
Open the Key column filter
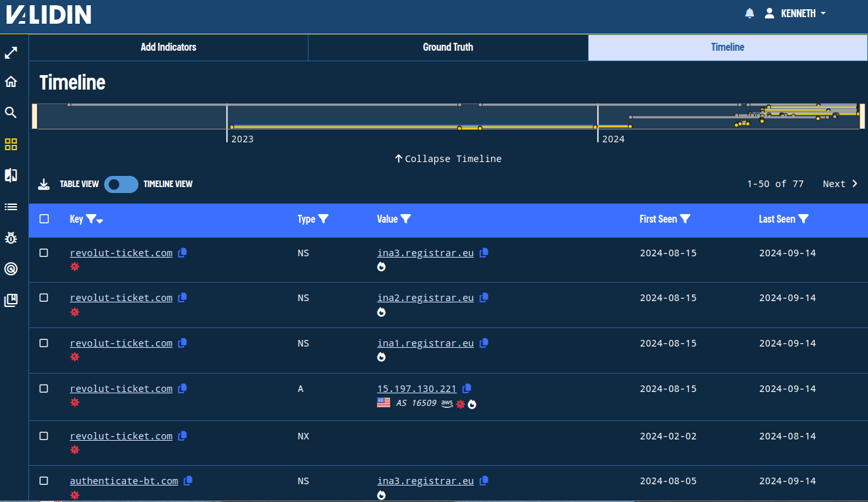(91, 219)
